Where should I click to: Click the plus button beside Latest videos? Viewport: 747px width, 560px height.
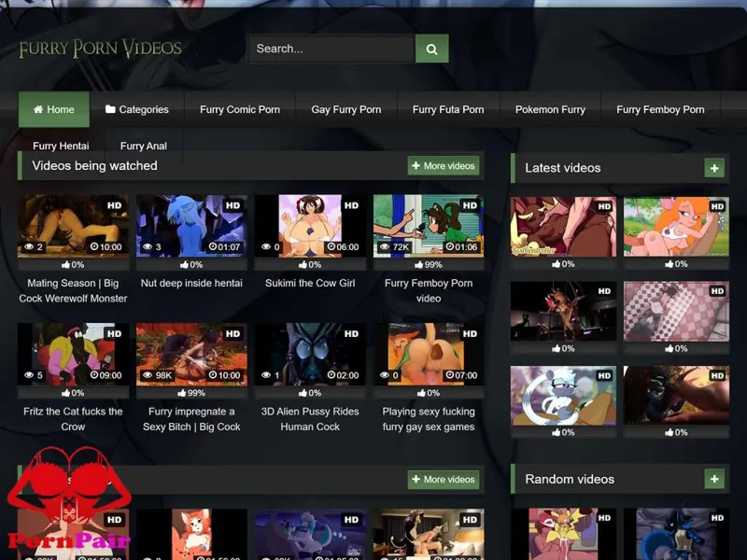point(714,168)
